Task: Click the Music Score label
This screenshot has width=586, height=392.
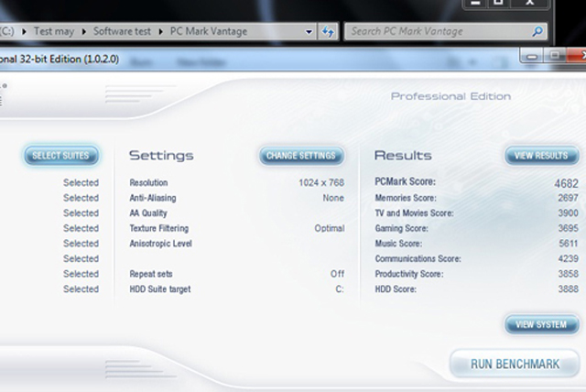Action: (x=399, y=244)
